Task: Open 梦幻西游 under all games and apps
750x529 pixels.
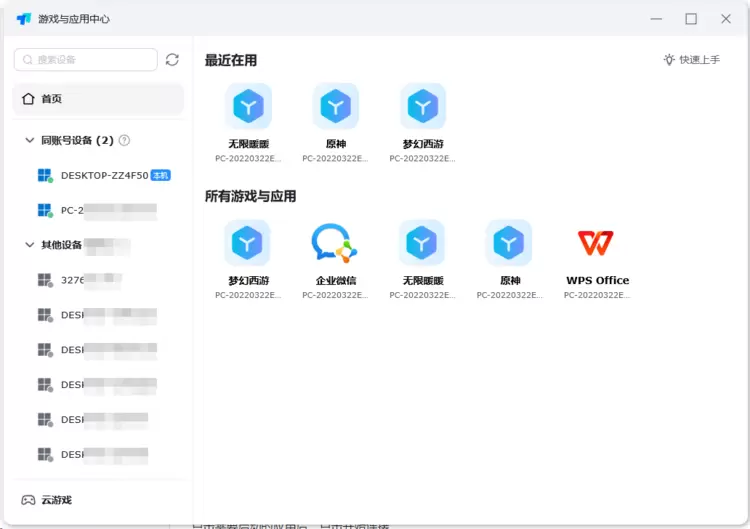Action: pyautogui.click(x=248, y=243)
